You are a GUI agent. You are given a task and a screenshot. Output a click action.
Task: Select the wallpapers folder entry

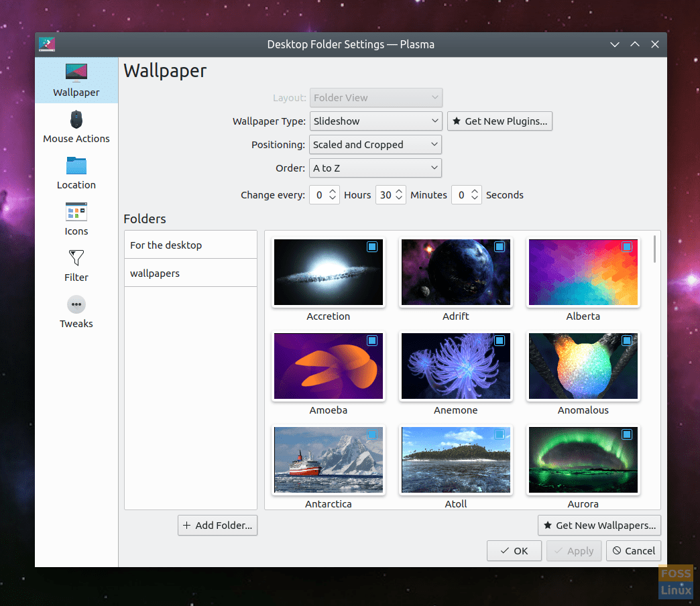pos(190,273)
